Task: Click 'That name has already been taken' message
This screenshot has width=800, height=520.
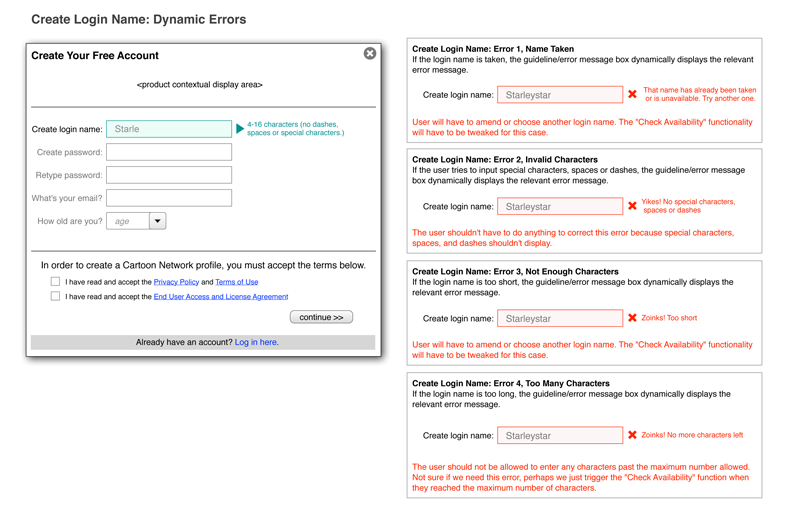Action: (x=699, y=94)
